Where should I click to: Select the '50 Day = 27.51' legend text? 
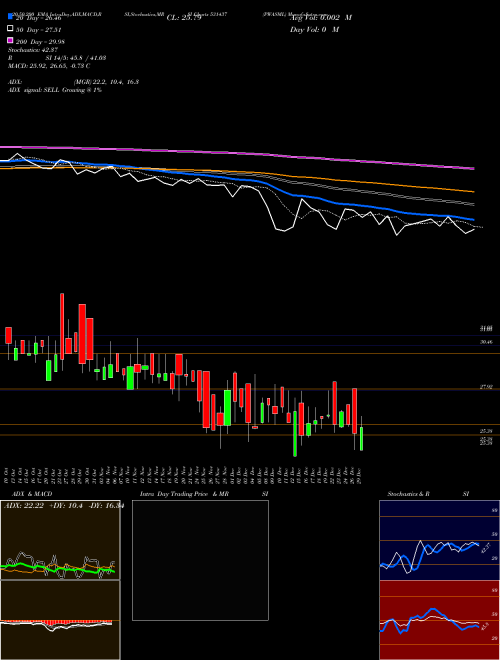[x=39, y=29]
